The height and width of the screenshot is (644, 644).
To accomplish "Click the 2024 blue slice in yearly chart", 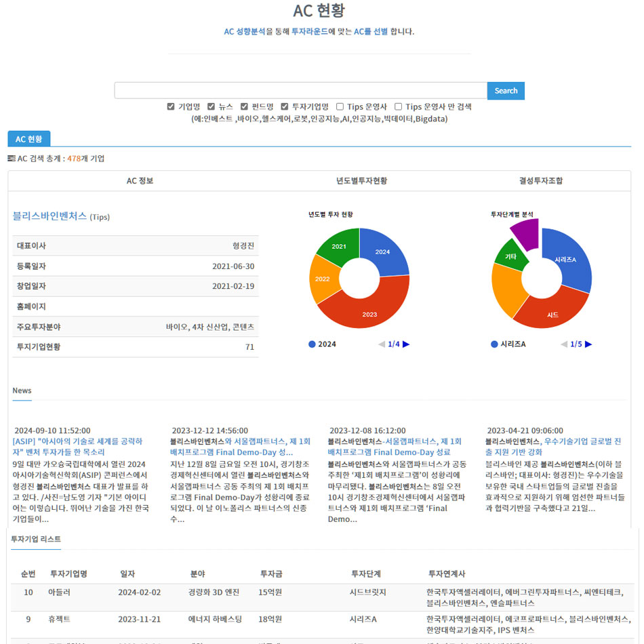I will point(384,252).
